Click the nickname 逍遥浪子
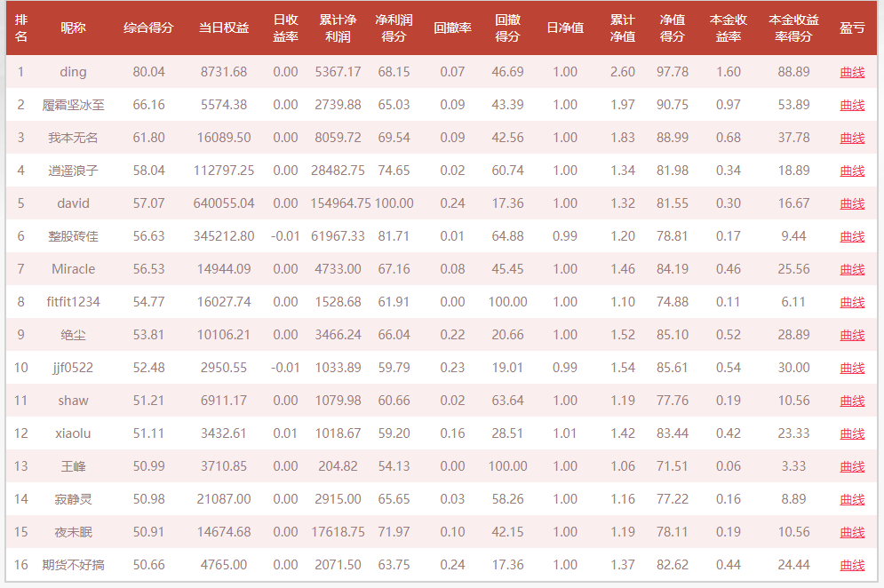The image size is (884, 588). [x=73, y=171]
